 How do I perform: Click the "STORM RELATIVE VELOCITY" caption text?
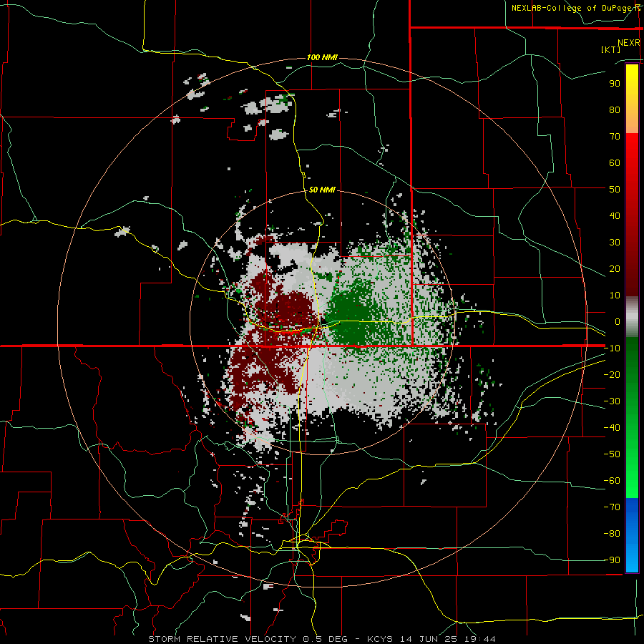click(222, 639)
